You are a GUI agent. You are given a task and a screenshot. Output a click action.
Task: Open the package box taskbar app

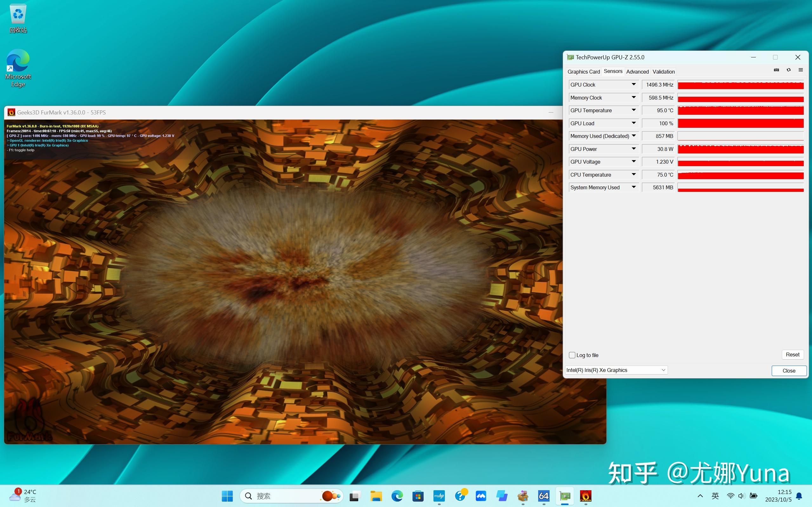[523, 496]
